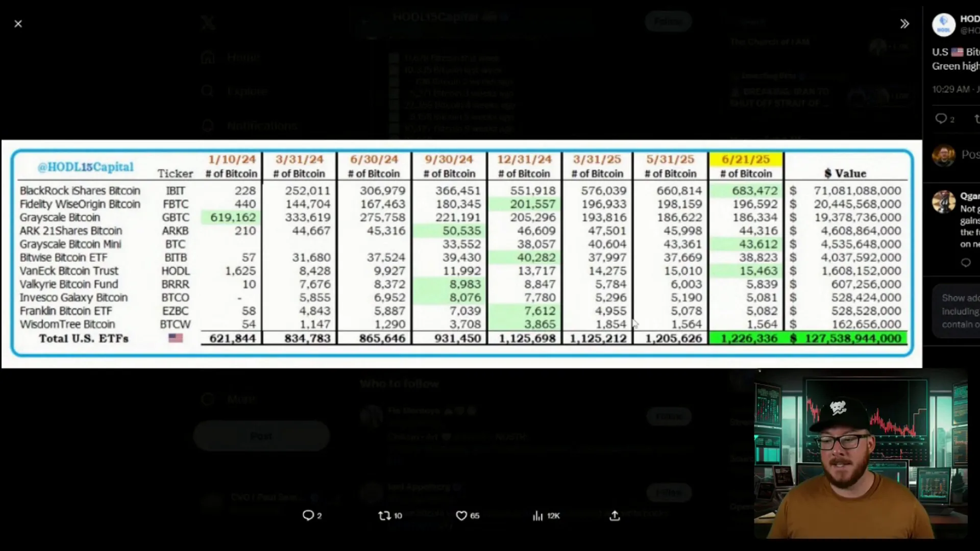Open view analytics icon showing 12K
The width and height of the screenshot is (980, 551).
click(x=546, y=515)
